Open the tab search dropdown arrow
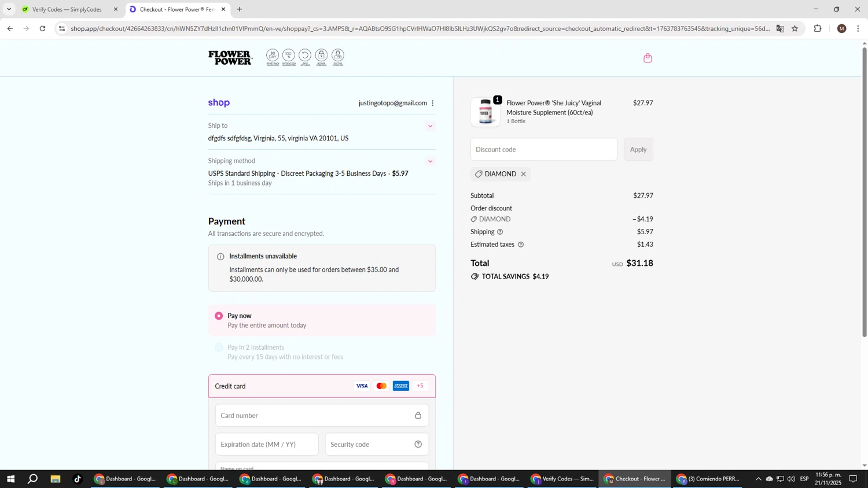 pos(9,9)
